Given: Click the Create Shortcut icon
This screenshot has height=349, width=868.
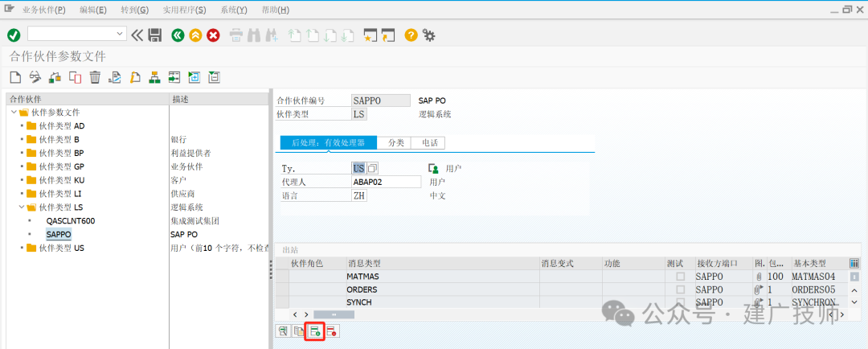Looking at the screenshot, I should (389, 35).
